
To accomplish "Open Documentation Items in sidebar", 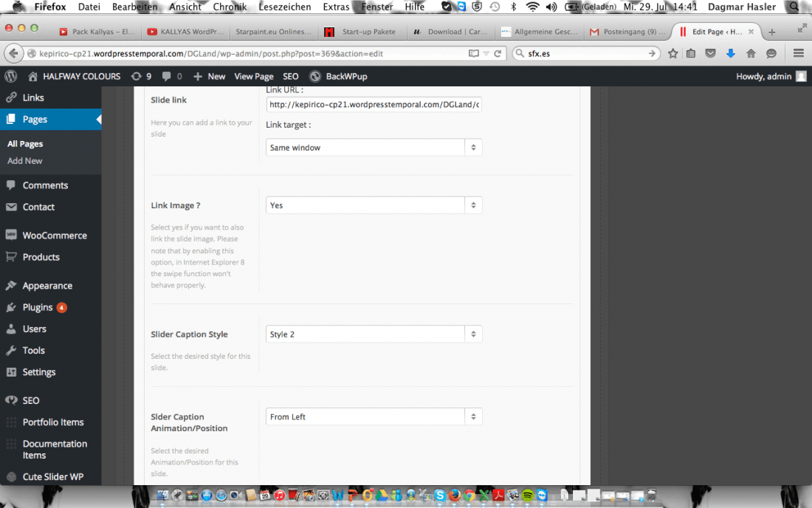I will 55,450.
